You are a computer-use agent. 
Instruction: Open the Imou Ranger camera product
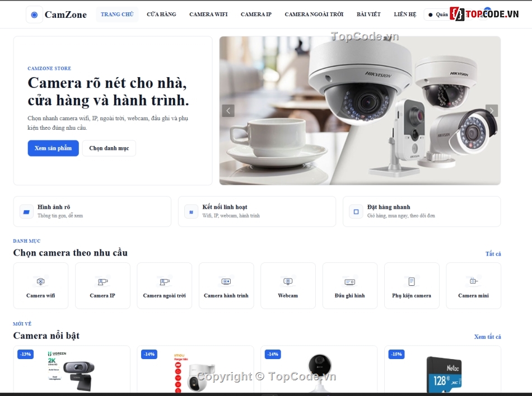click(195, 373)
